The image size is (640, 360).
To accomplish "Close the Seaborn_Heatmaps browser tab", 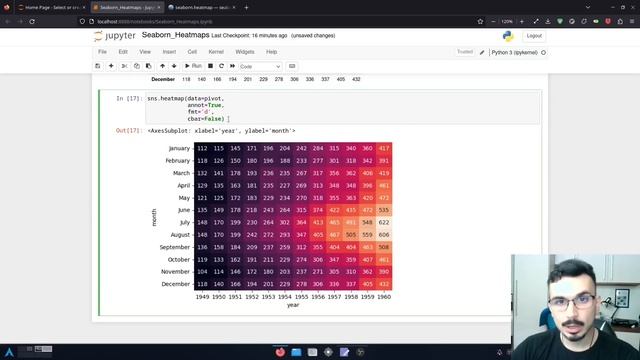I will (159, 7).
